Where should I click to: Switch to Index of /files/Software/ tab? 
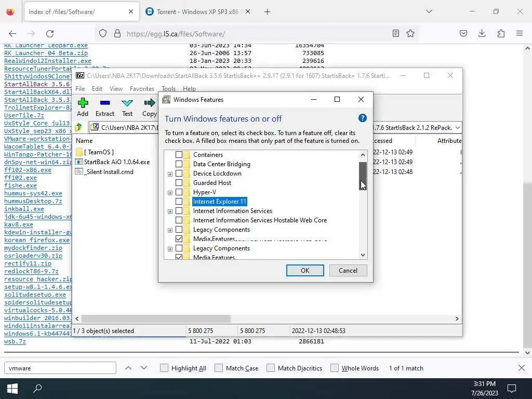[x=82, y=12]
